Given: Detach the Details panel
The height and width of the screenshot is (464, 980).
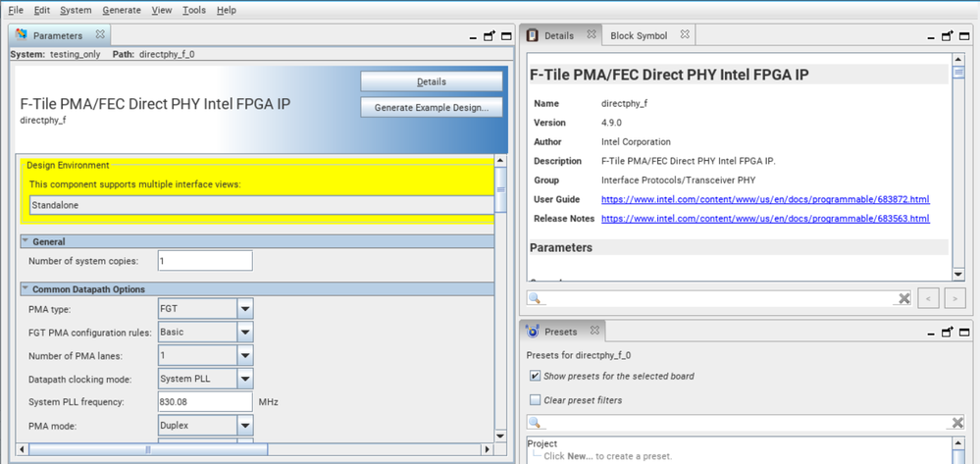Looking at the screenshot, I should 948,36.
